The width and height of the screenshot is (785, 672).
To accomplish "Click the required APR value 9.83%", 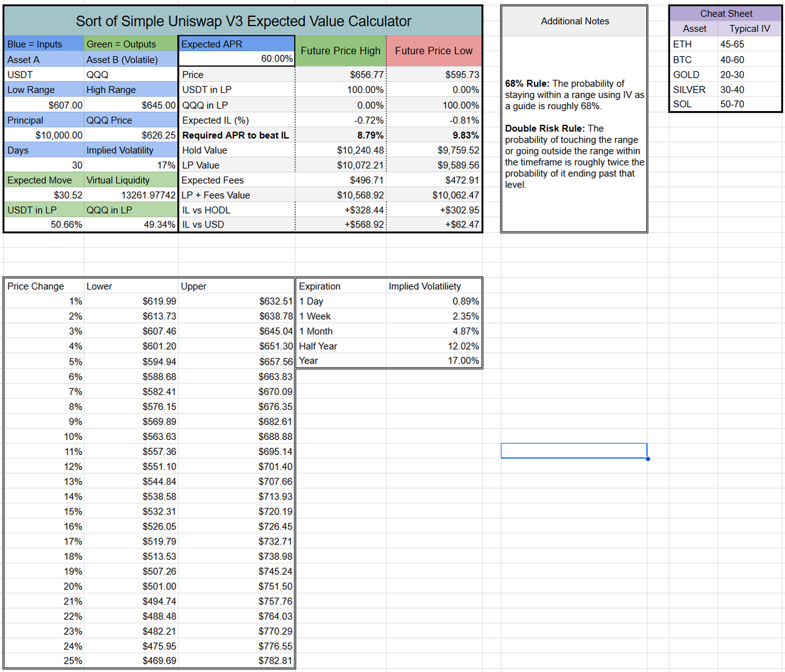I will pos(434,135).
